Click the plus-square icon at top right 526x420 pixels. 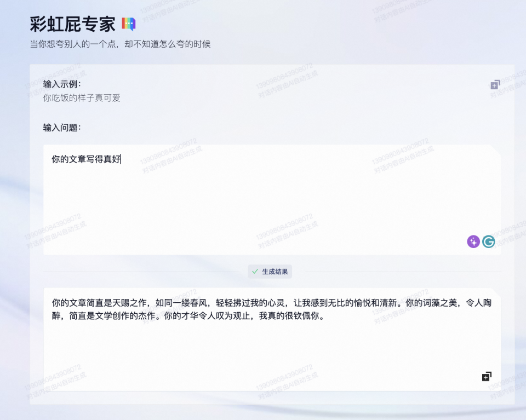(494, 85)
